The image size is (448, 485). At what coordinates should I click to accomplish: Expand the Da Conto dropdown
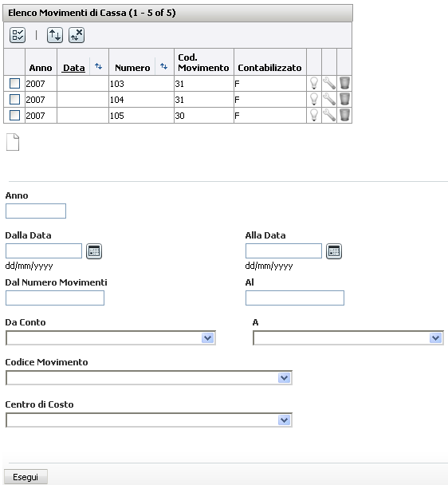[111, 337]
